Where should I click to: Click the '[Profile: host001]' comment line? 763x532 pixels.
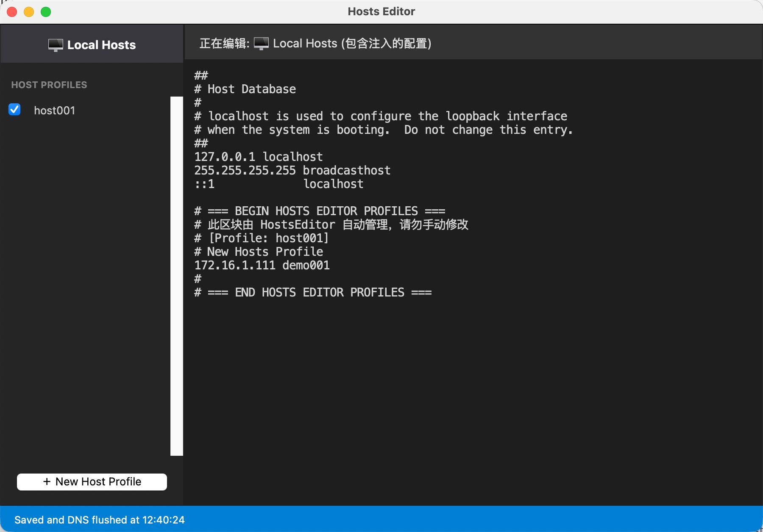pyautogui.click(x=262, y=238)
